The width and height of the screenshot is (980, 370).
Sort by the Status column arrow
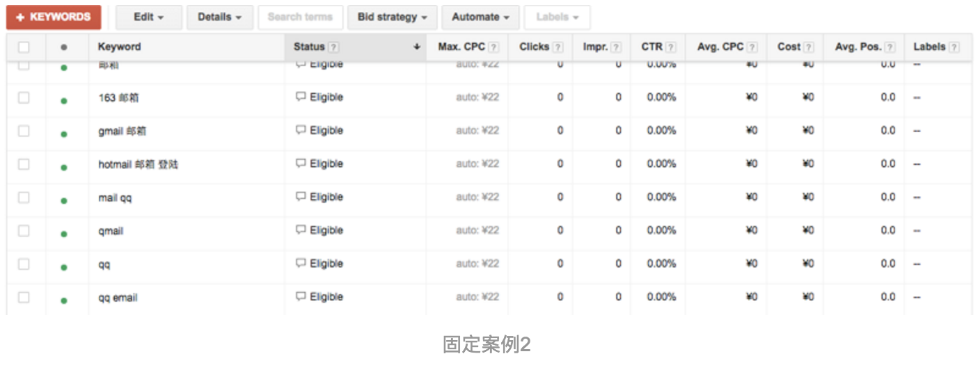click(x=417, y=47)
